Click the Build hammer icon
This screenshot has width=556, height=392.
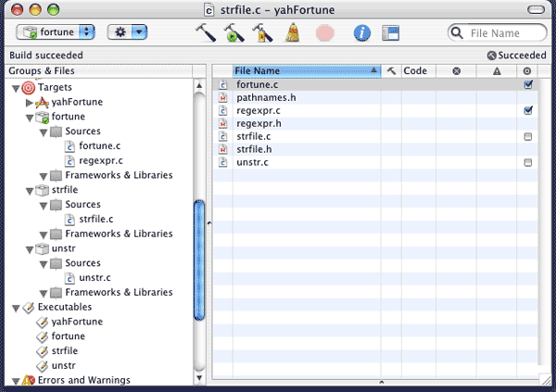(x=207, y=32)
